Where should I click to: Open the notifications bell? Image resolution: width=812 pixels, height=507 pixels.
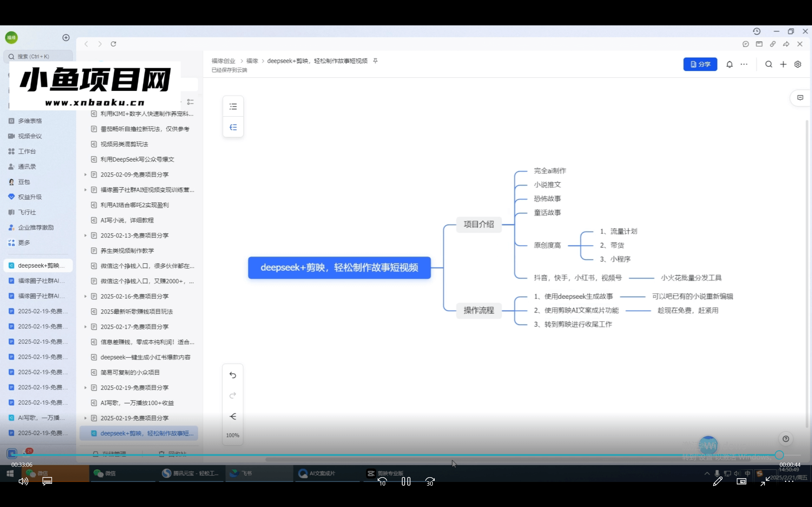(729, 64)
